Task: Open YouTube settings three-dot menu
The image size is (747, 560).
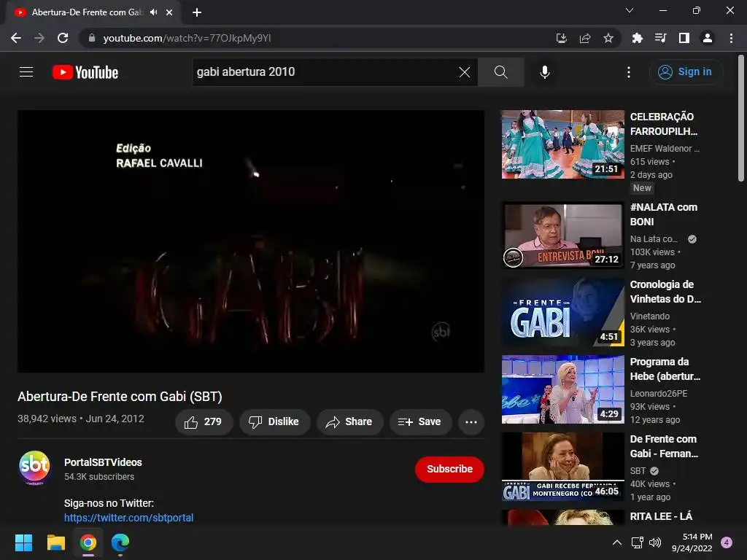Action: click(628, 72)
